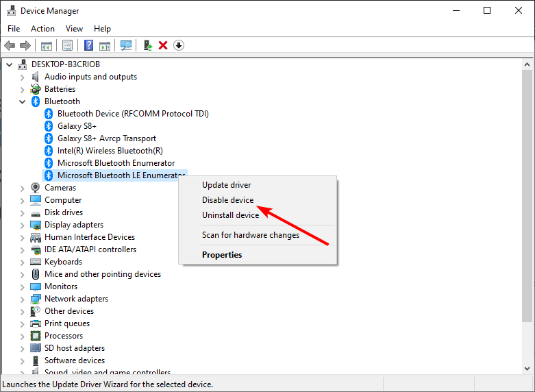The width and height of the screenshot is (535, 392).
Task: Maximize the Device Manager window
Action: coord(487,10)
